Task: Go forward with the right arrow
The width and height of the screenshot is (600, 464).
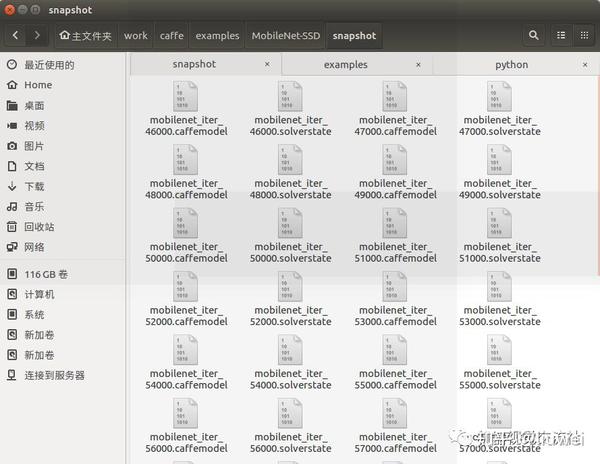Action: pyautogui.click(x=37, y=36)
